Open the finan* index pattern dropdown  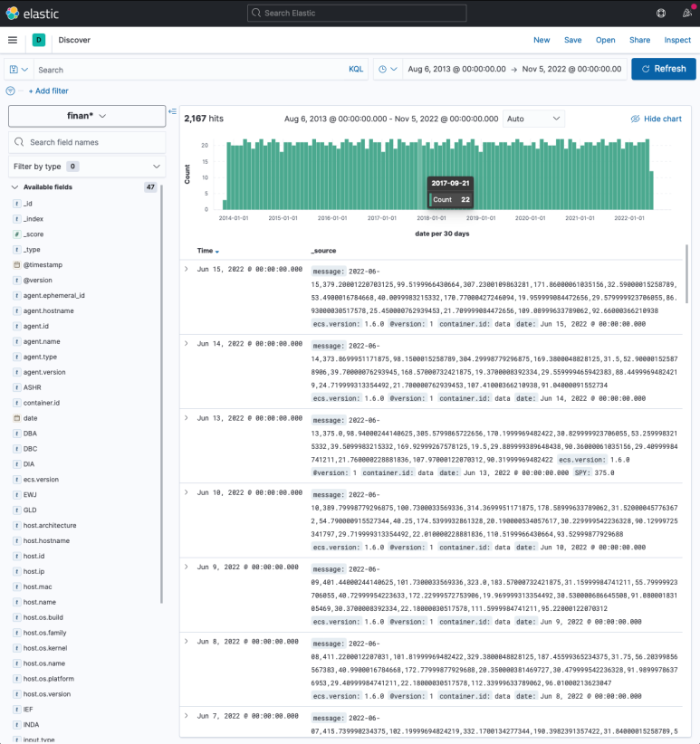tap(87, 116)
